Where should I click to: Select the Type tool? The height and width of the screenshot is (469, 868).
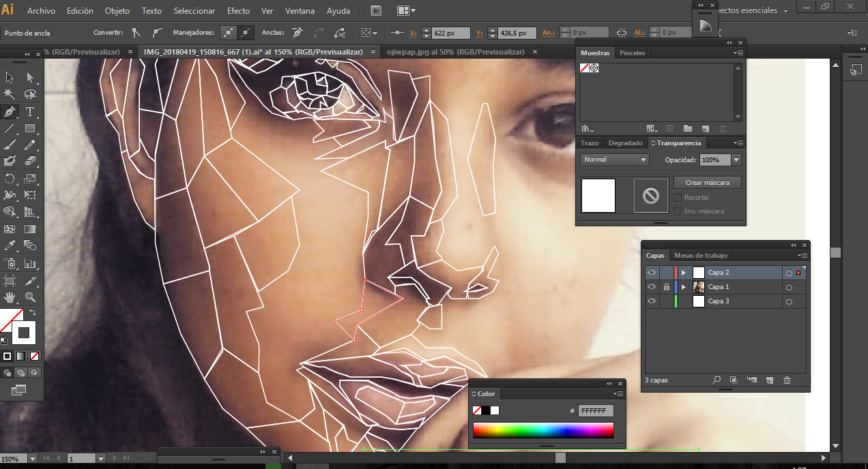[x=30, y=112]
